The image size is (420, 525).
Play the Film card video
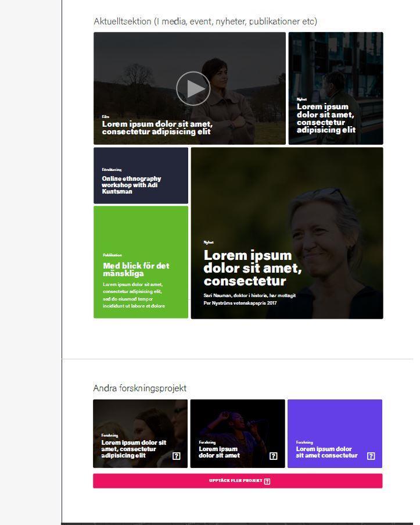click(x=193, y=88)
